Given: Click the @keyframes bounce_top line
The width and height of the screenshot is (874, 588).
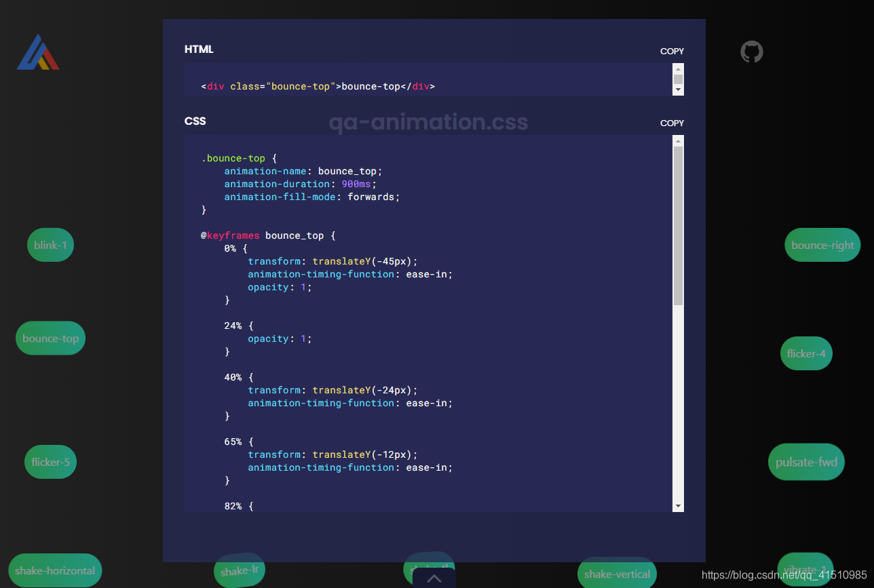Looking at the screenshot, I should [268, 235].
